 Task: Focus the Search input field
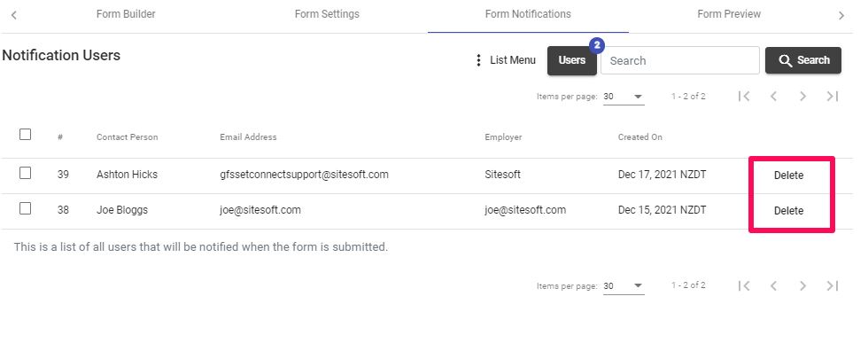coord(680,60)
